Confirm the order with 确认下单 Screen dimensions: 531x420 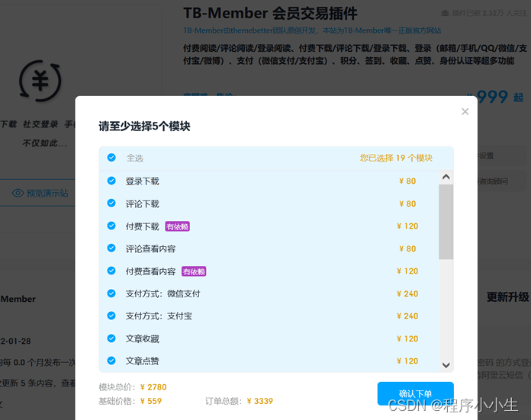tap(416, 393)
